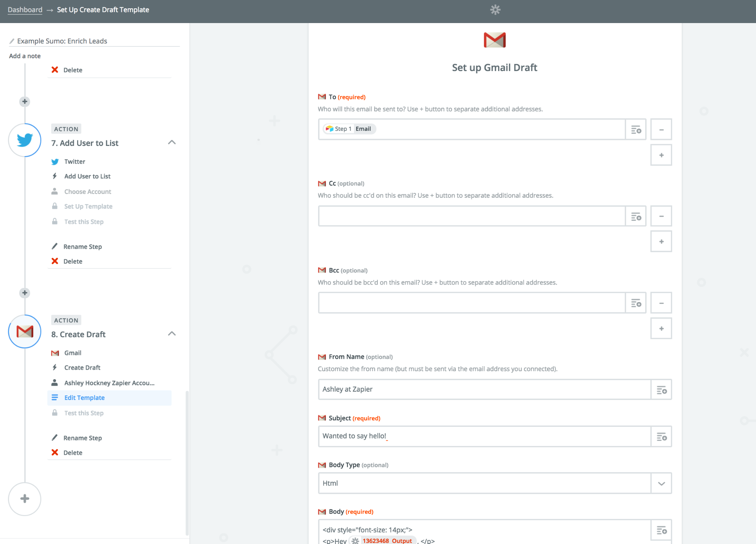Remove the Bcc address row
Viewport: 756px width, 544px height.
pos(661,303)
